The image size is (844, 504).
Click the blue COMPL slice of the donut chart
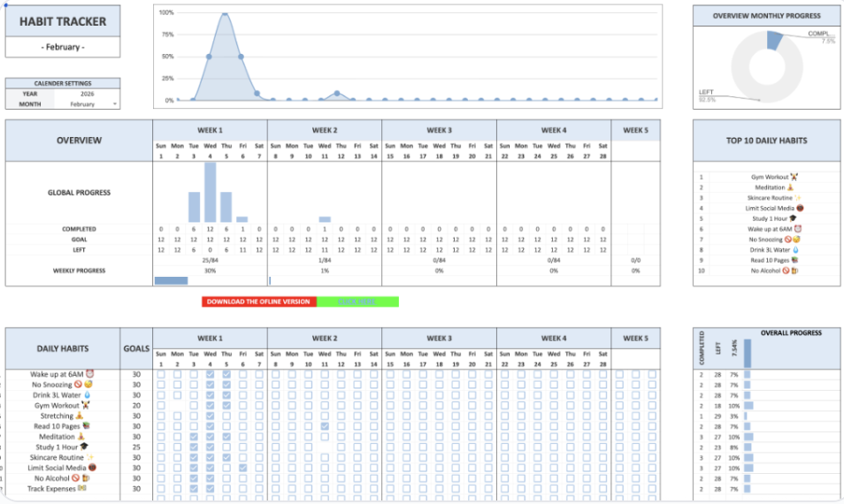(775, 41)
